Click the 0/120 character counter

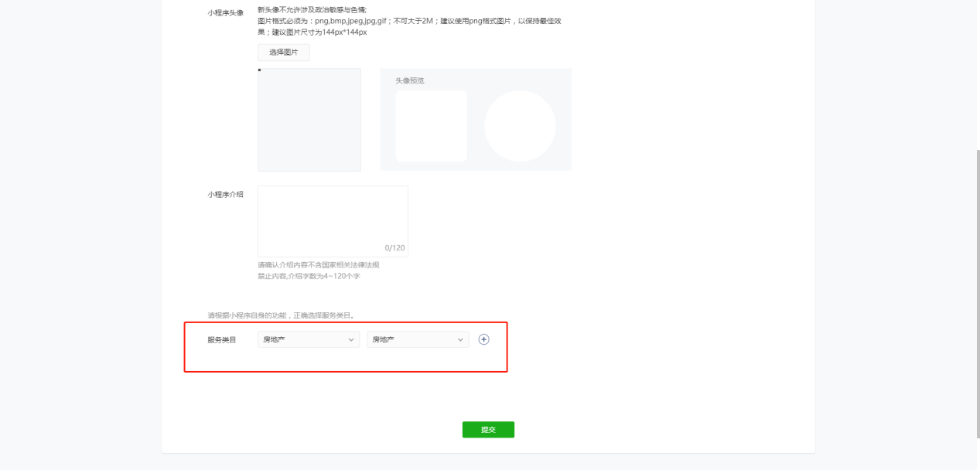click(394, 248)
